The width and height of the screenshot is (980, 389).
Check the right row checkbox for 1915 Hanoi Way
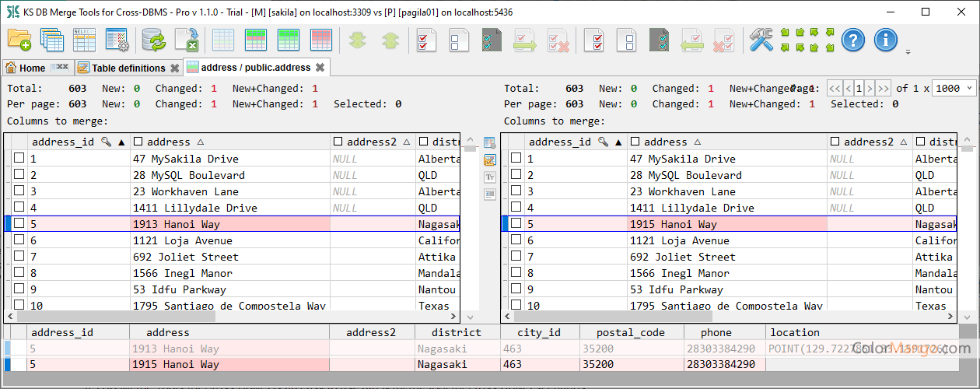(516, 223)
